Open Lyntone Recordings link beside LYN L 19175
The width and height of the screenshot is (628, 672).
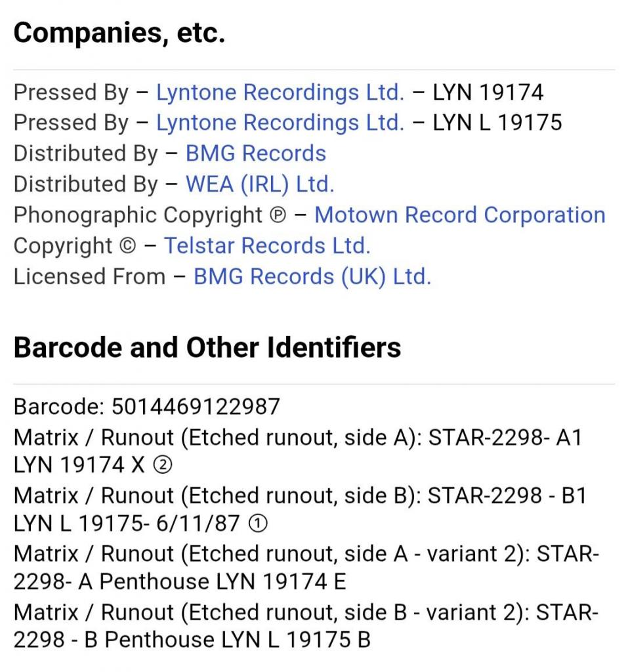point(280,123)
